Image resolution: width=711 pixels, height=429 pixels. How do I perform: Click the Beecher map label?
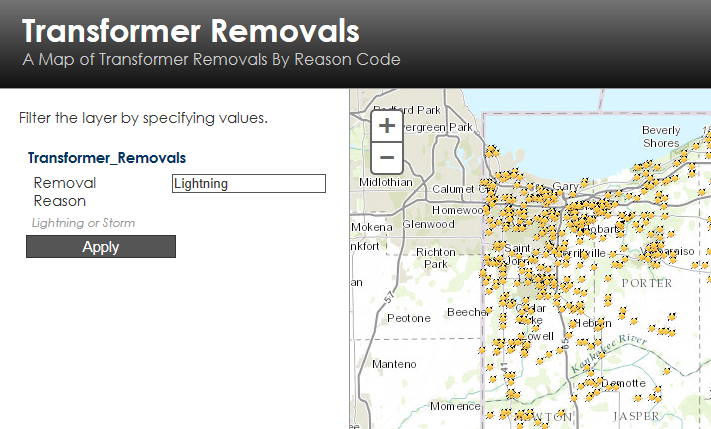tap(467, 312)
